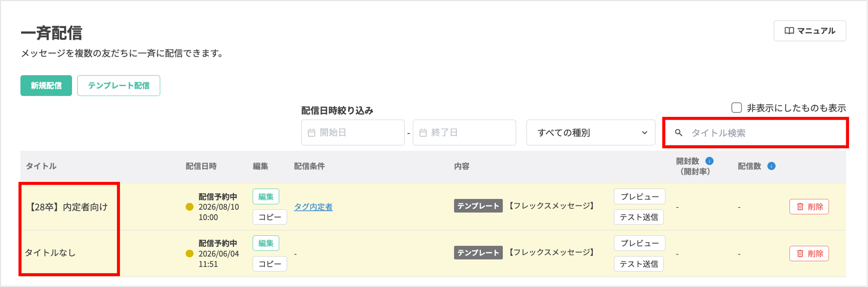Click the calendar icon in 開始日 field
This screenshot has height=287, width=868.
[311, 133]
